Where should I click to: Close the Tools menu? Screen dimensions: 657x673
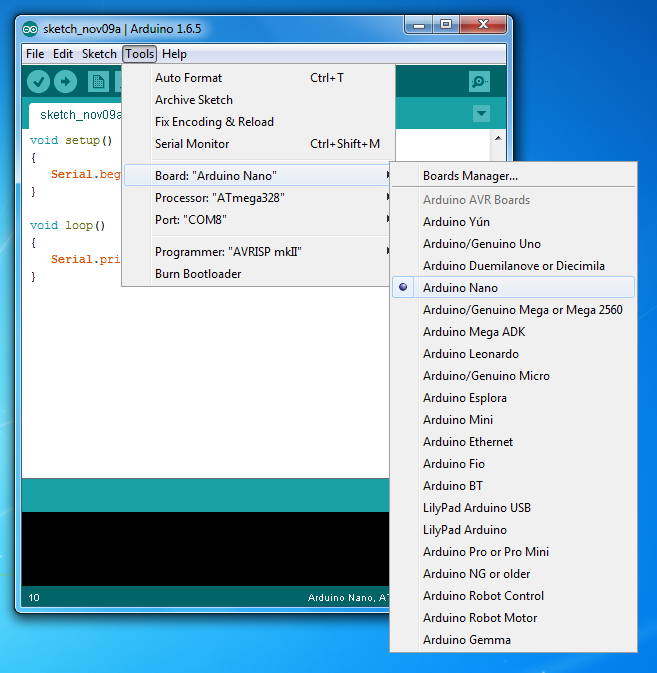point(139,54)
